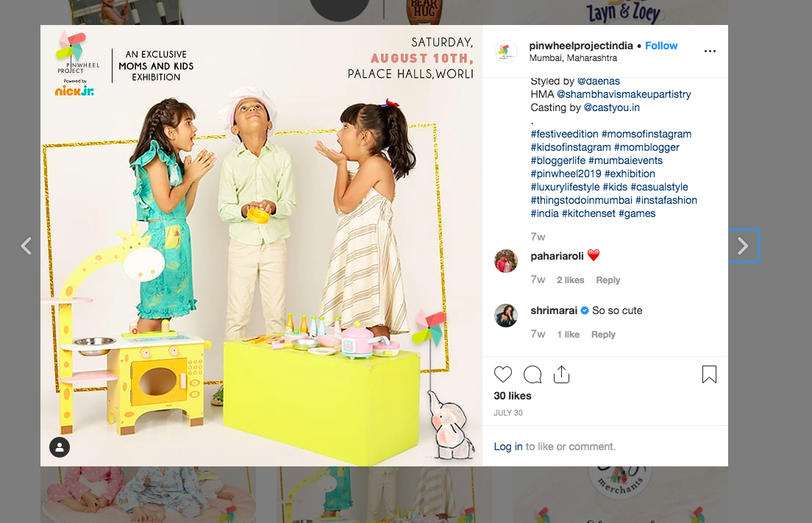Open pinwheelprojectindia profile avatar
This screenshot has width=812, height=523.
pyautogui.click(x=506, y=51)
